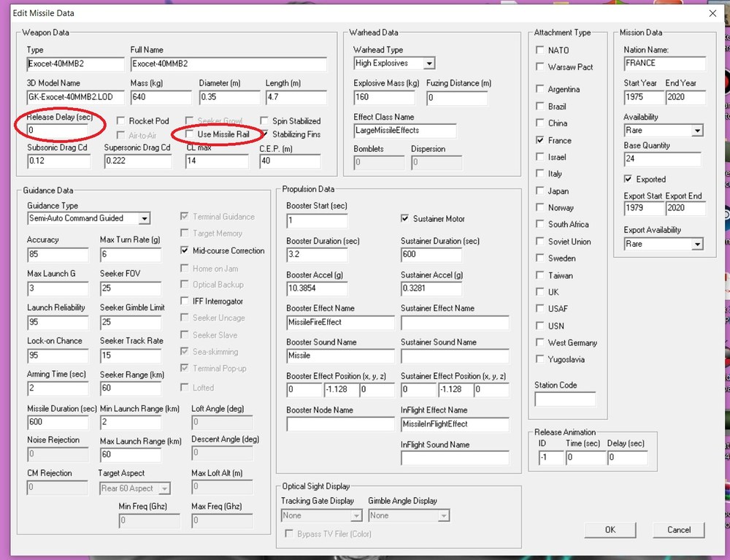The width and height of the screenshot is (730, 560).
Task: Click the Seeker FOV field
Action: (x=131, y=288)
